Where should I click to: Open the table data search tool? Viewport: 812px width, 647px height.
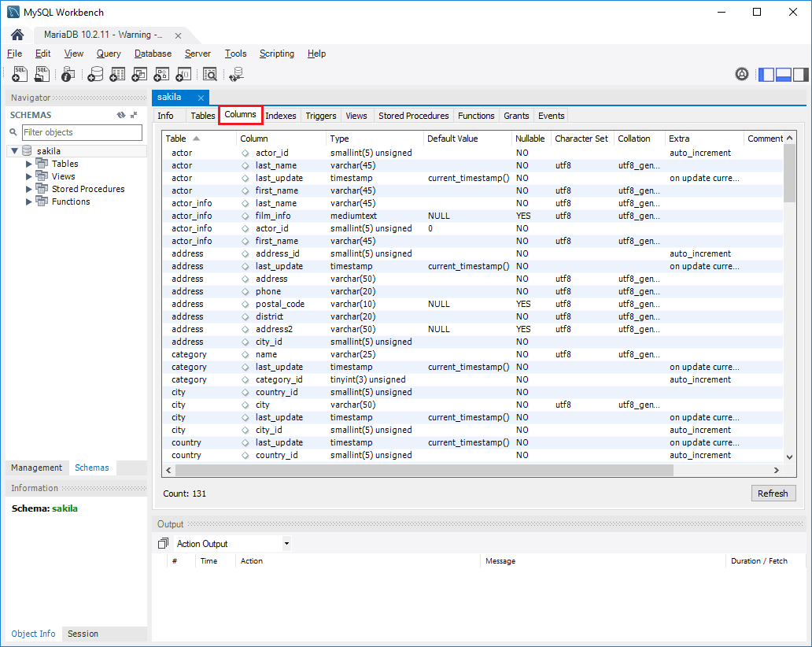coord(210,74)
